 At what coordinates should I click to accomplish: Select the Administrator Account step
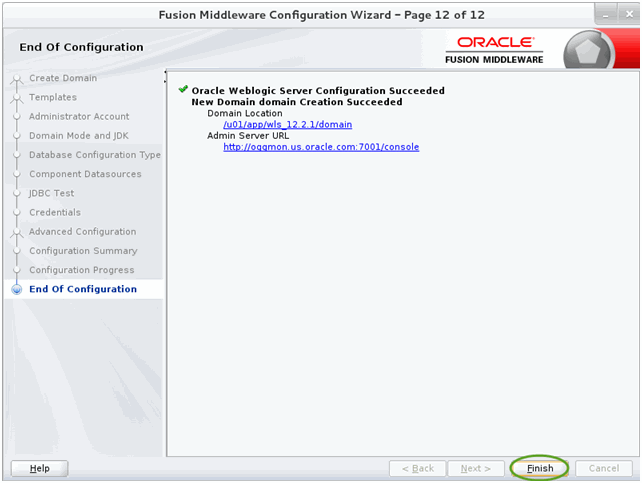pyautogui.click(x=79, y=117)
